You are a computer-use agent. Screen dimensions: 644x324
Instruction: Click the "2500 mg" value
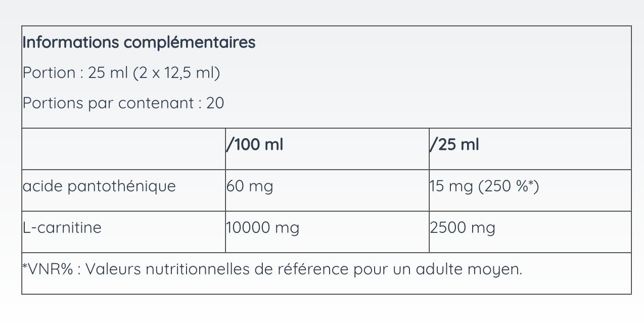click(x=463, y=228)
